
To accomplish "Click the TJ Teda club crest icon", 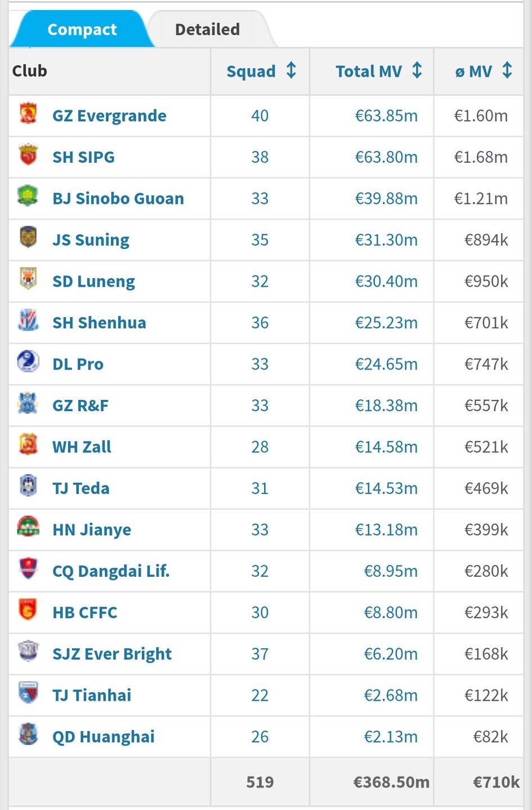I will tap(28, 486).
